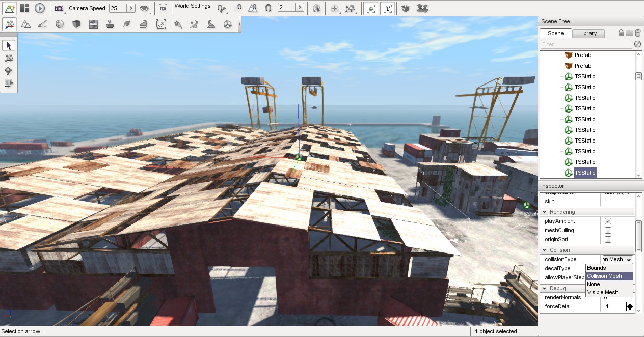Click the explode prefab icon
This screenshot has width=644, height=337.
[422, 8]
